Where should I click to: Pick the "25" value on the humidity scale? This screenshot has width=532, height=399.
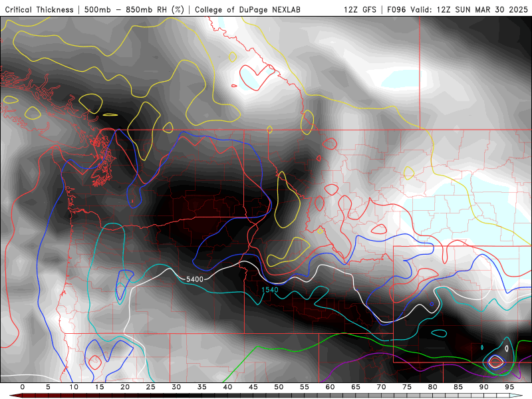(151, 387)
